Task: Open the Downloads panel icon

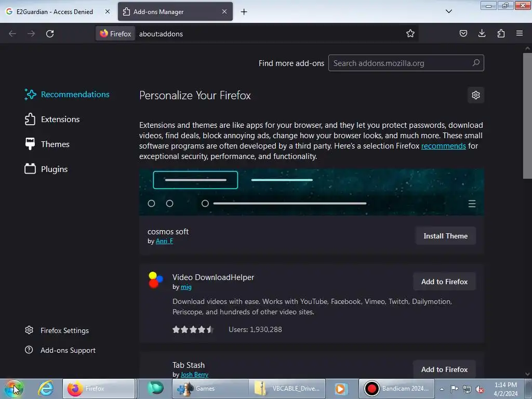Action: (x=482, y=33)
